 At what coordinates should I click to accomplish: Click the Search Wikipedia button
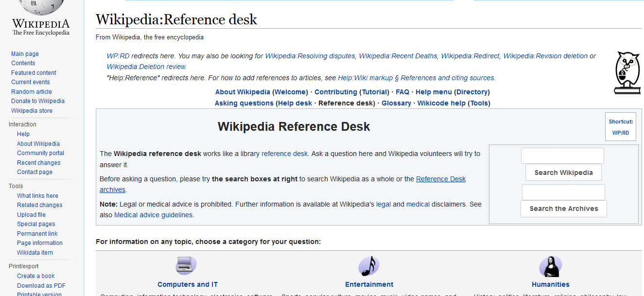(563, 173)
